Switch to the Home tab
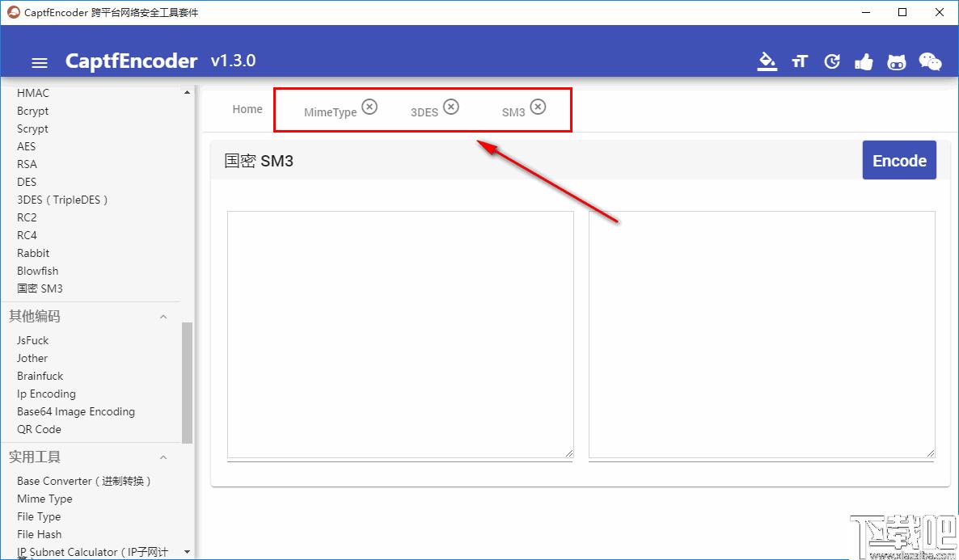 pyautogui.click(x=247, y=109)
